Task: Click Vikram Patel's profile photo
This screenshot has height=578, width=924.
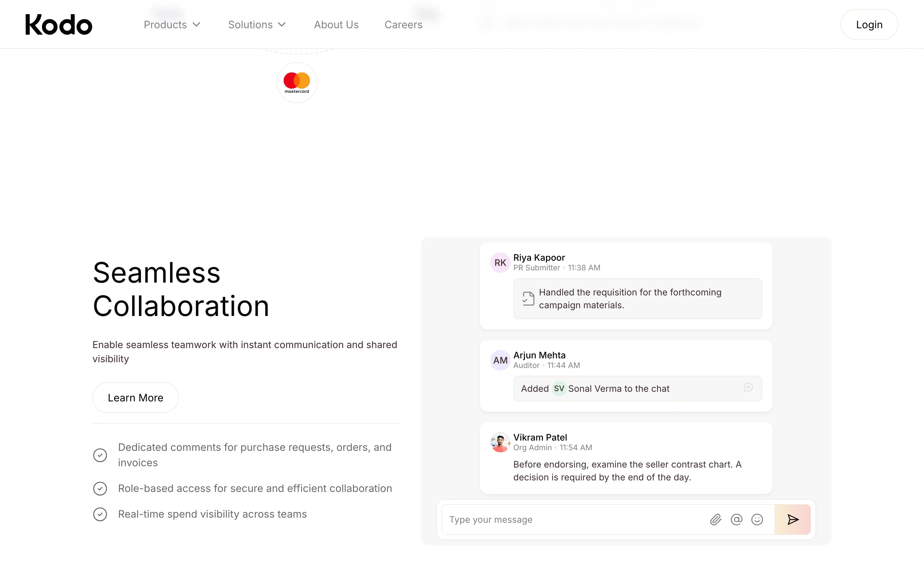Action: [x=500, y=442]
